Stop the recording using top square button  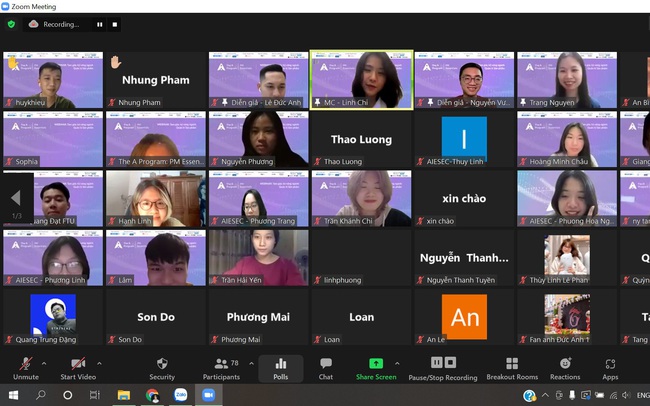click(115, 24)
